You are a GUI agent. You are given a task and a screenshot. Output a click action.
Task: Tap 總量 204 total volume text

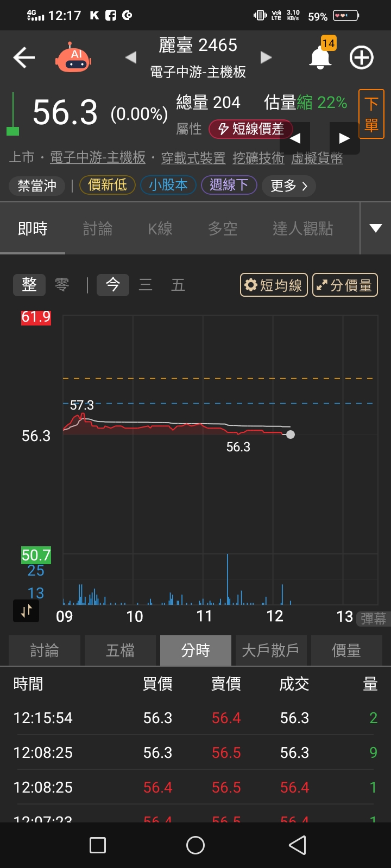(209, 102)
